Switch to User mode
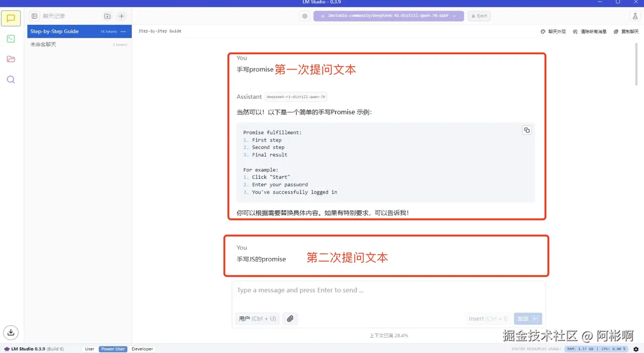 [x=90, y=348]
